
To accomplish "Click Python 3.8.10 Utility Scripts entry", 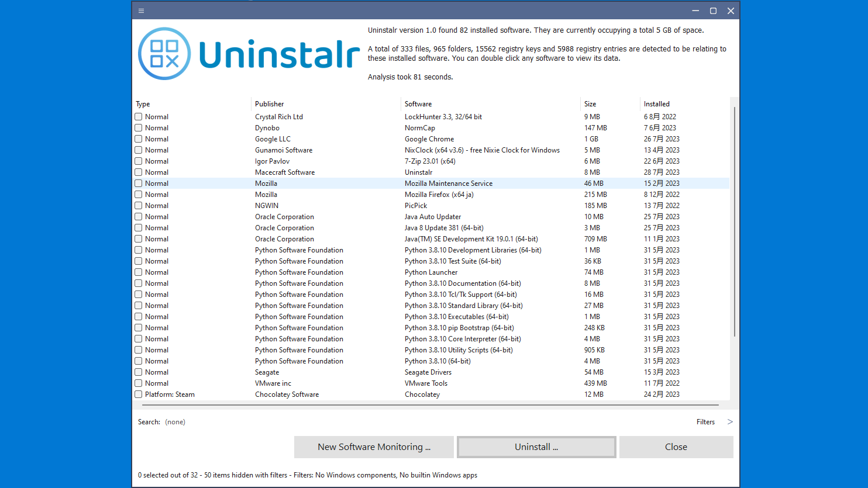I will (459, 350).
